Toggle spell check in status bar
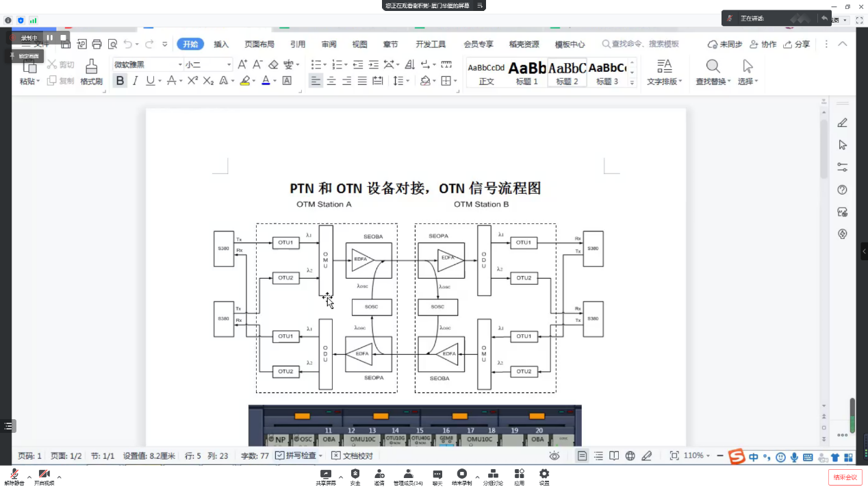This screenshot has height=489, width=868. click(x=298, y=455)
